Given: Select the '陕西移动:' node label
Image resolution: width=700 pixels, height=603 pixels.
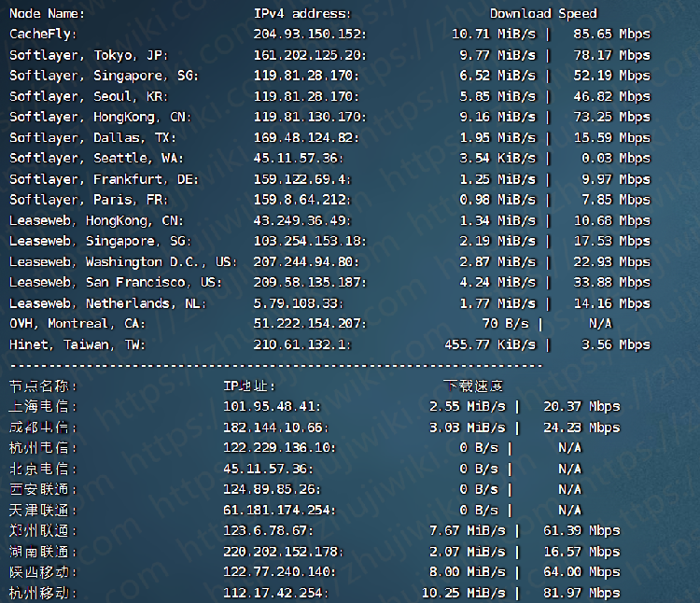Looking at the screenshot, I should click(x=43, y=572).
